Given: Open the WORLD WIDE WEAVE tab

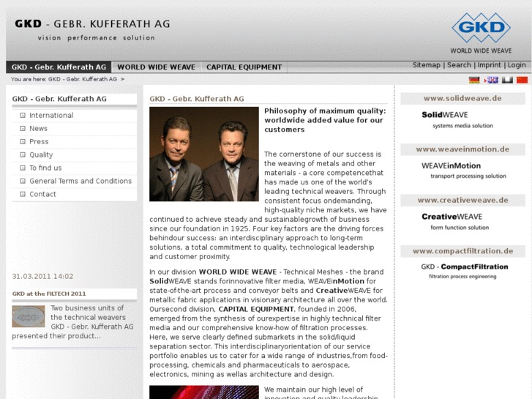Looking at the screenshot, I should tap(157, 67).
